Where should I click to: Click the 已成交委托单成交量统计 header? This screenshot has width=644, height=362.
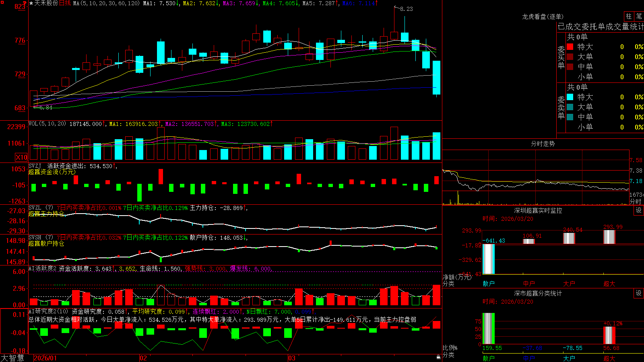[x=601, y=27]
